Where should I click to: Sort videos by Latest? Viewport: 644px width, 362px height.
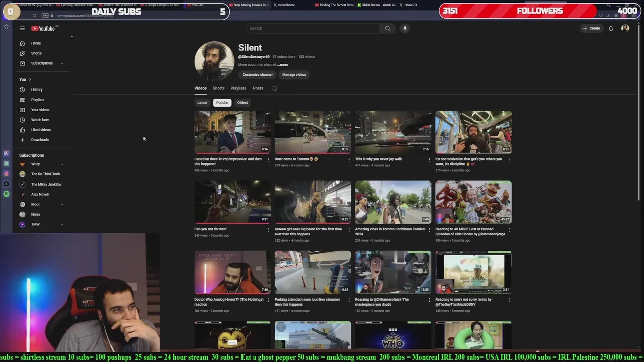tap(202, 103)
